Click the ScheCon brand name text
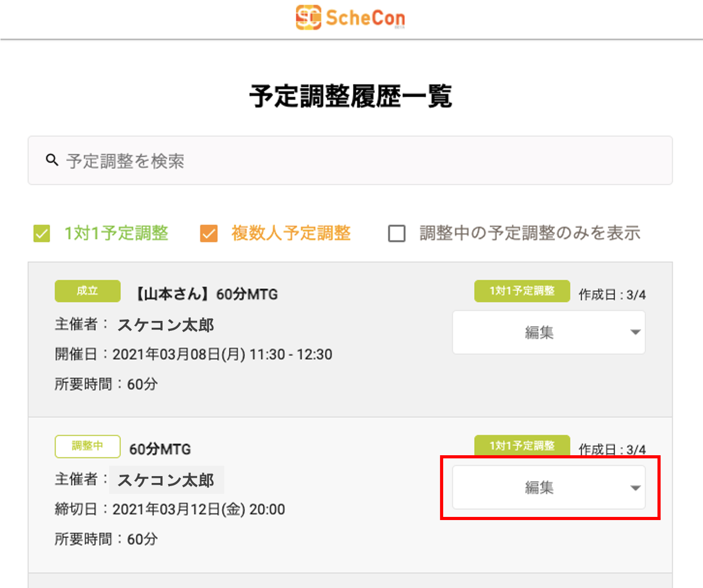This screenshot has height=588, width=703. [x=365, y=18]
